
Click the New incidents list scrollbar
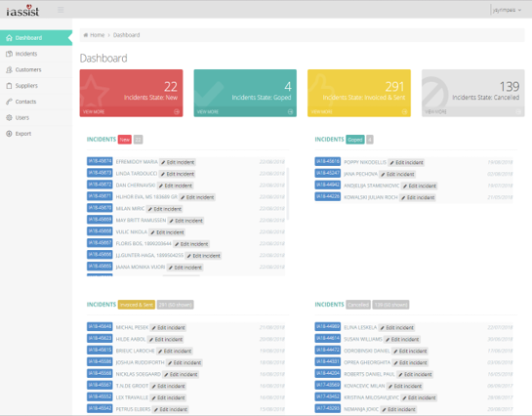click(x=288, y=193)
